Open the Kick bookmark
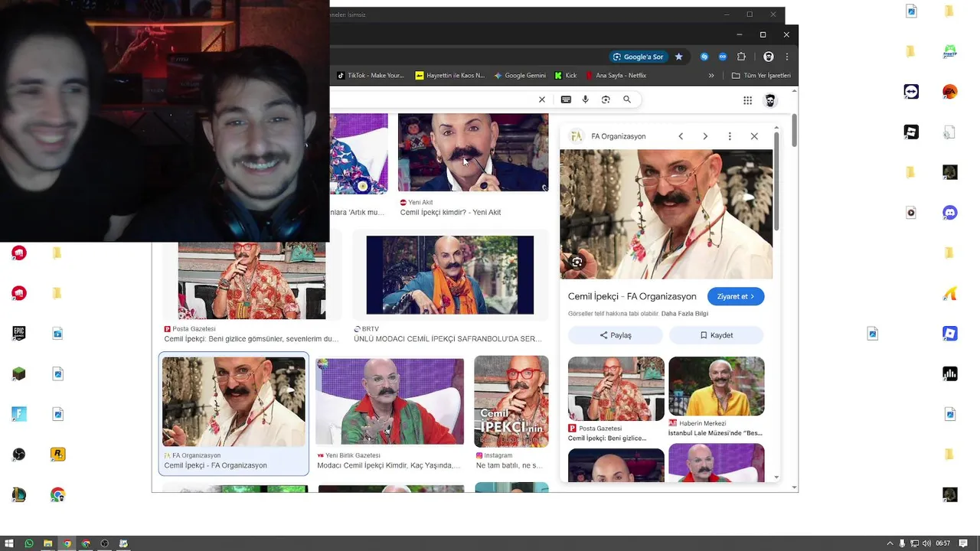This screenshot has height=551, width=980. [566, 76]
